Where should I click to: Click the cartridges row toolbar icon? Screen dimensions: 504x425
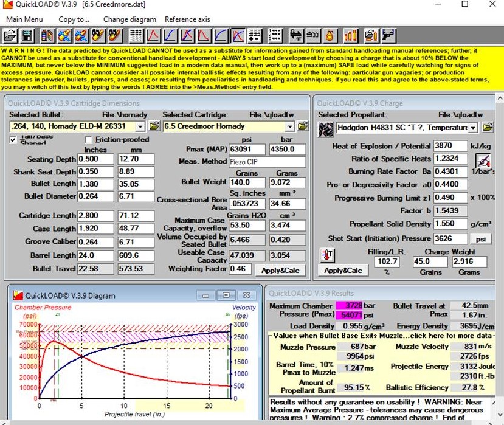(351, 35)
